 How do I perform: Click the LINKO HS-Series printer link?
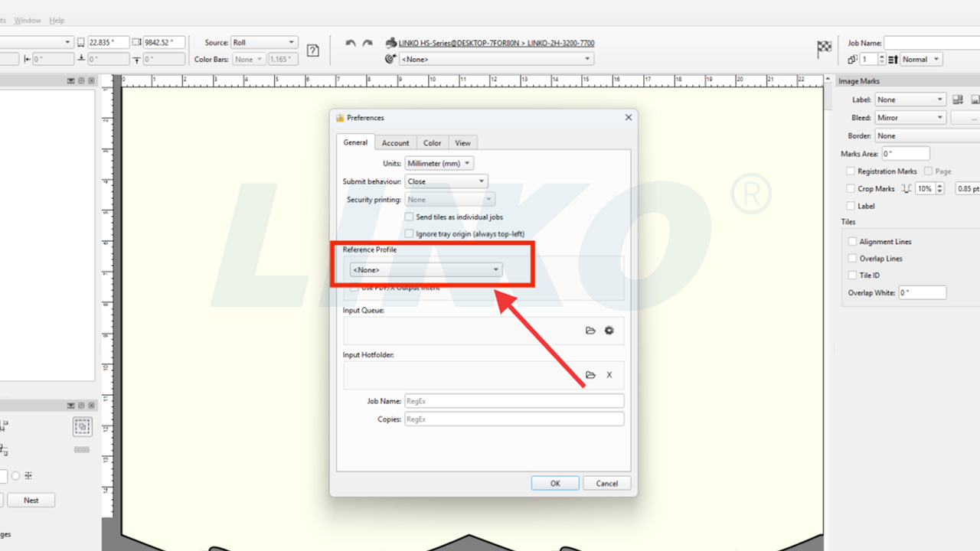(x=497, y=43)
